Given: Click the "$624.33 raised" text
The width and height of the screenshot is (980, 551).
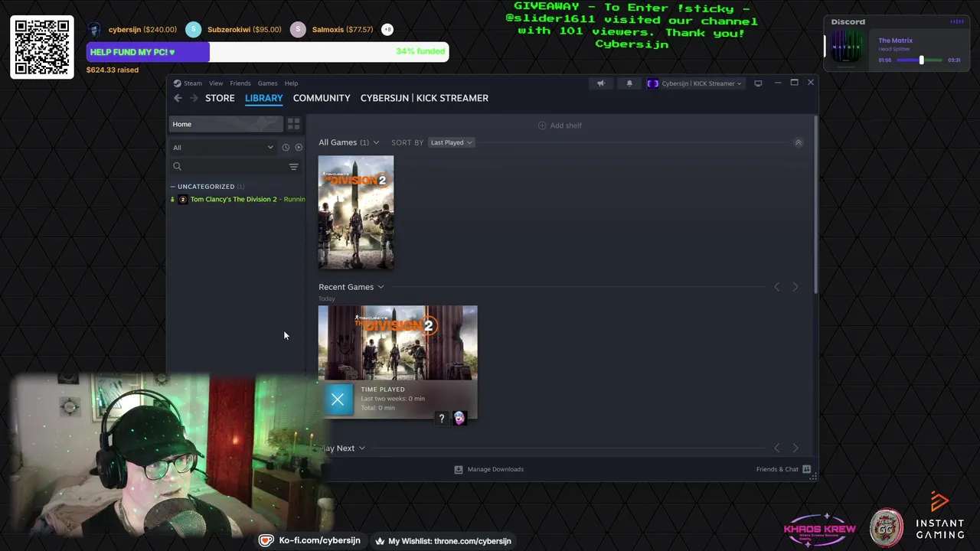Looking at the screenshot, I should click(x=113, y=70).
